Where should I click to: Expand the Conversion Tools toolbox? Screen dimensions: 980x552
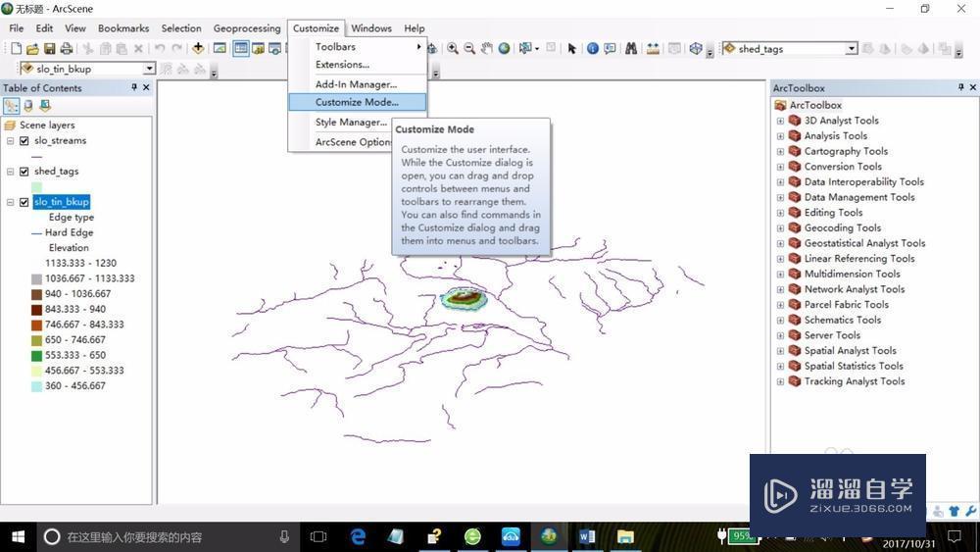click(x=780, y=167)
